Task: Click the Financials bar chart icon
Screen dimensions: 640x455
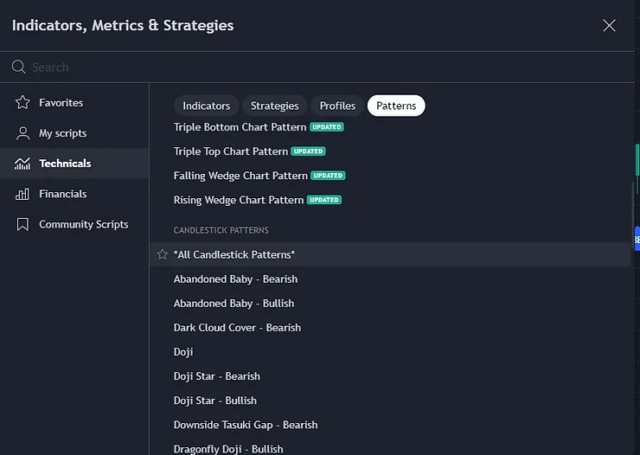Action: pyautogui.click(x=22, y=194)
